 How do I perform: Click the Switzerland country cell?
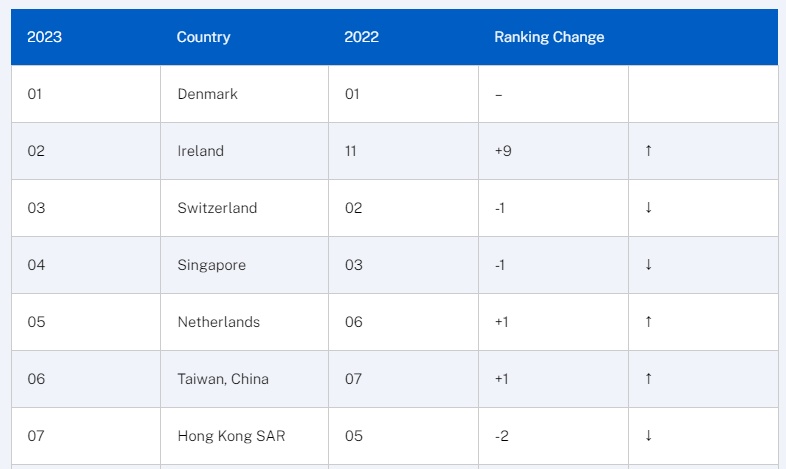coord(217,208)
